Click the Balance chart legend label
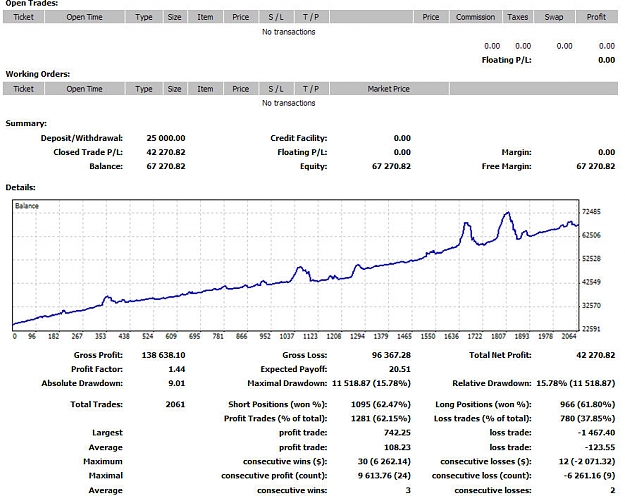This screenshot has height=503, width=625. point(27,206)
